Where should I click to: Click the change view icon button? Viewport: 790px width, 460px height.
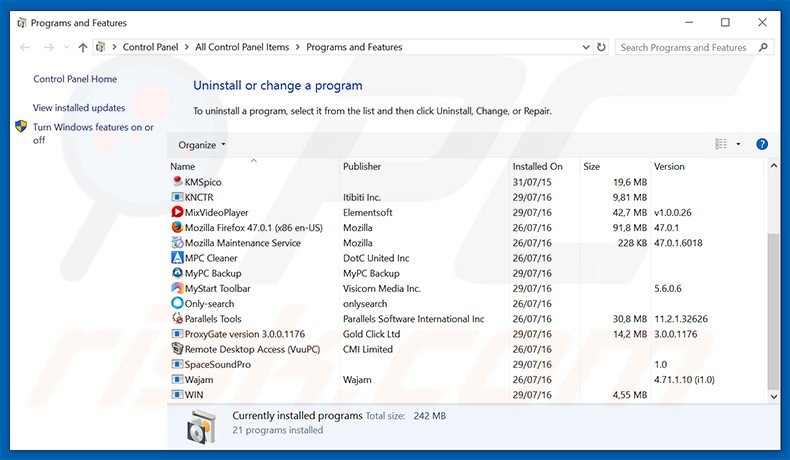click(x=721, y=144)
